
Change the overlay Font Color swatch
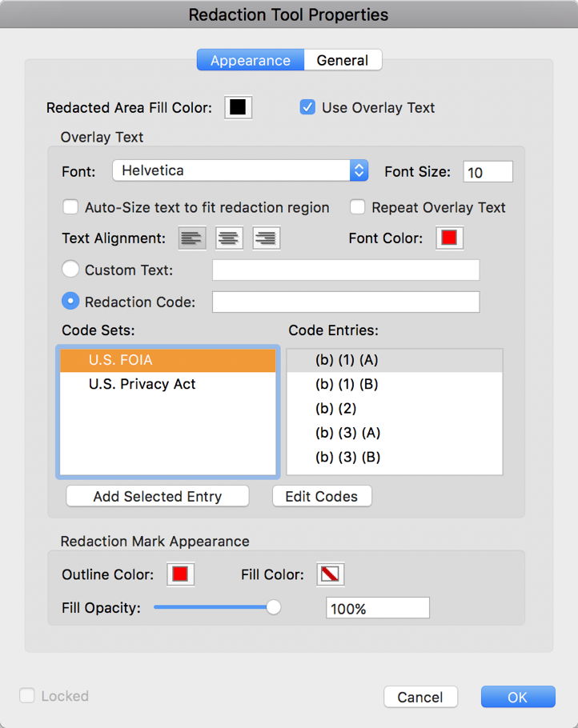pos(449,238)
